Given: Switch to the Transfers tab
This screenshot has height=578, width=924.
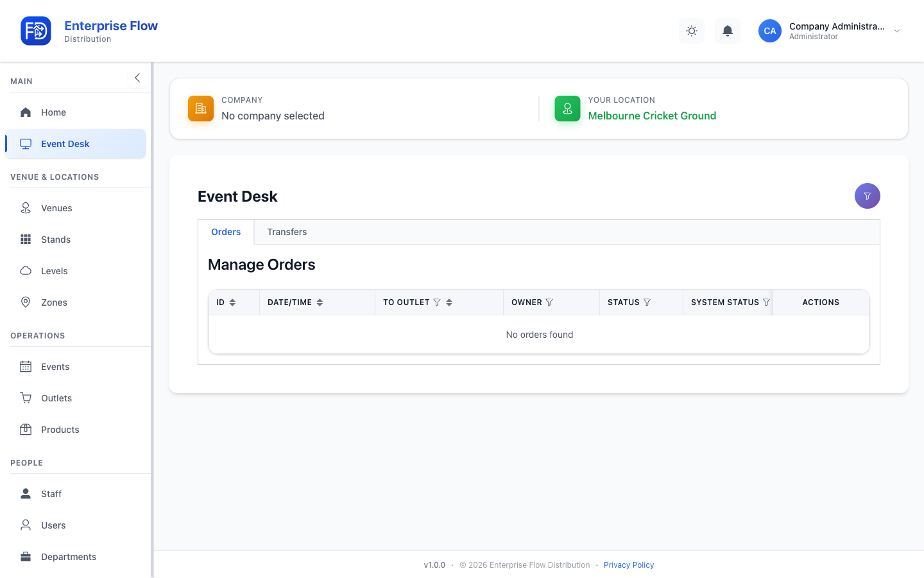Looking at the screenshot, I should (x=287, y=232).
